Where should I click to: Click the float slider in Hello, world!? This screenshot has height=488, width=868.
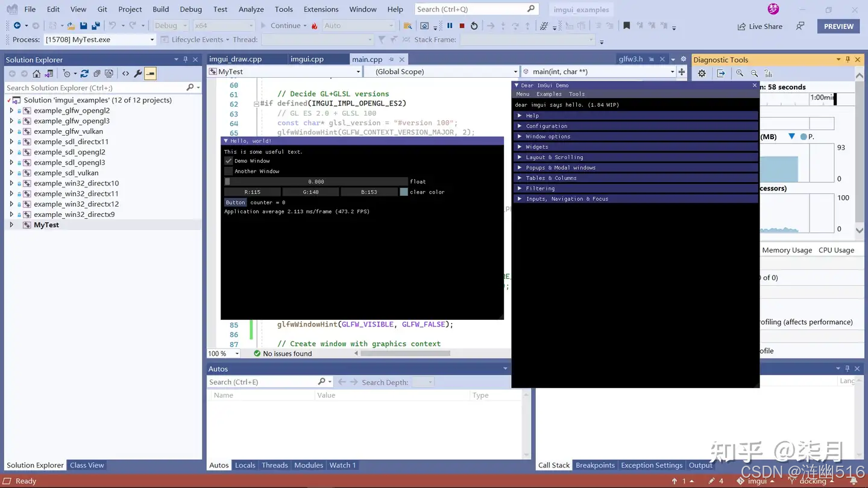pos(316,181)
